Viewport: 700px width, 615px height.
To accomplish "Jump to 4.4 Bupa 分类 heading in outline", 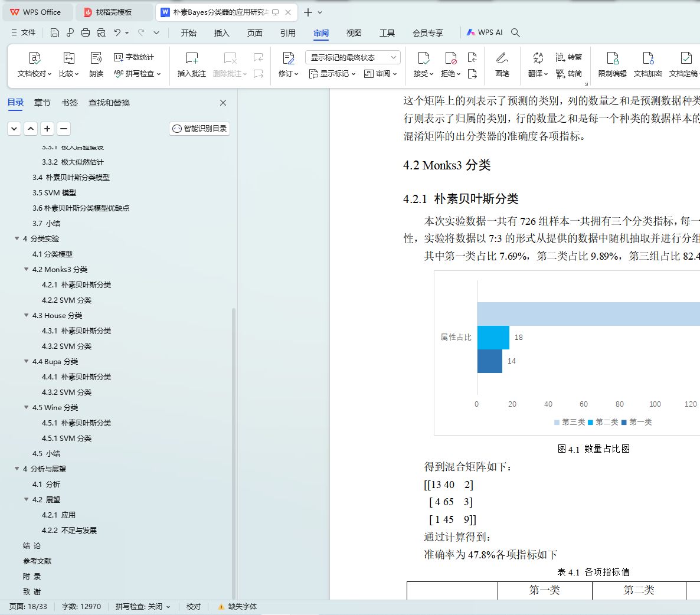I will 55,361.
